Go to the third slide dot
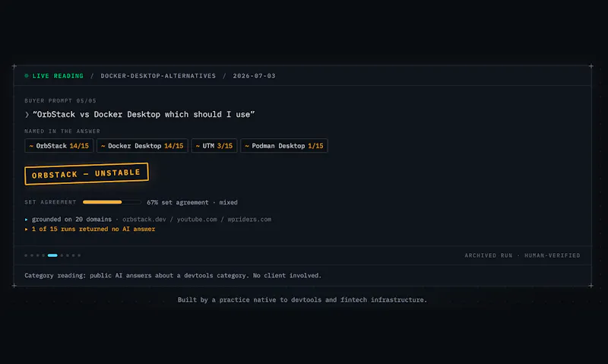Image resolution: width=608 pixels, height=364 pixels. 37,255
